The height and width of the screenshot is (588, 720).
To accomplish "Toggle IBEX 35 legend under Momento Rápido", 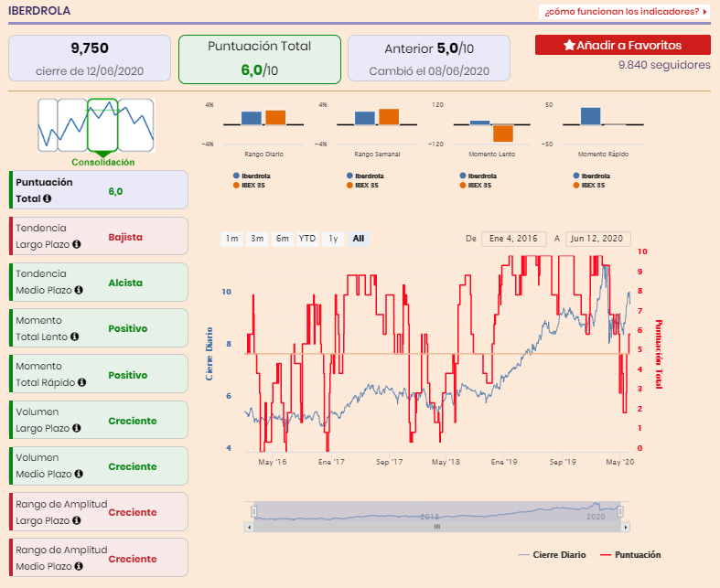I will 588,186.
